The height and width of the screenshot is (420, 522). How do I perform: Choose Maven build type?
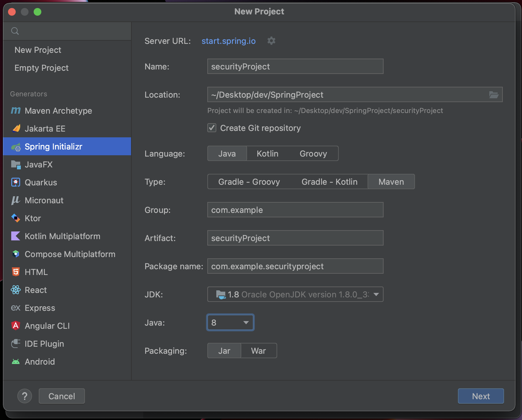pos(391,182)
